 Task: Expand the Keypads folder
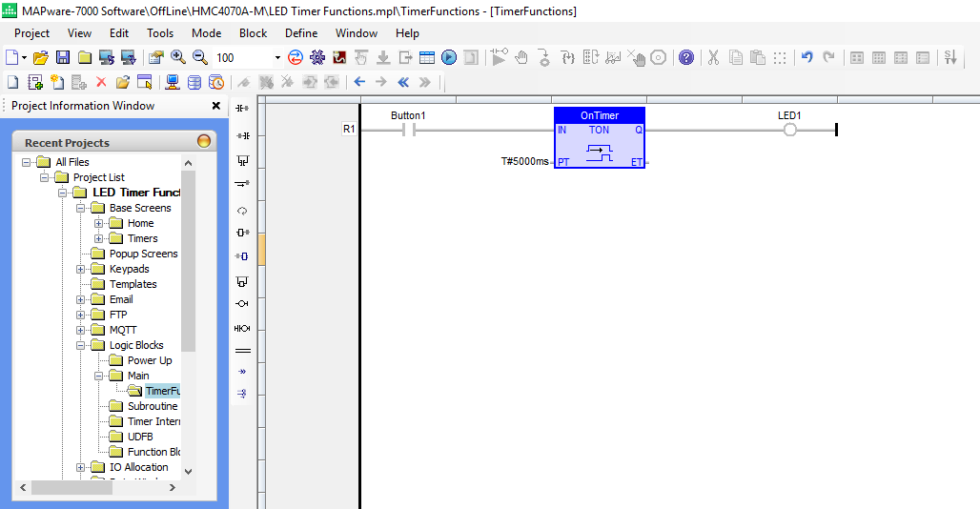(81, 269)
